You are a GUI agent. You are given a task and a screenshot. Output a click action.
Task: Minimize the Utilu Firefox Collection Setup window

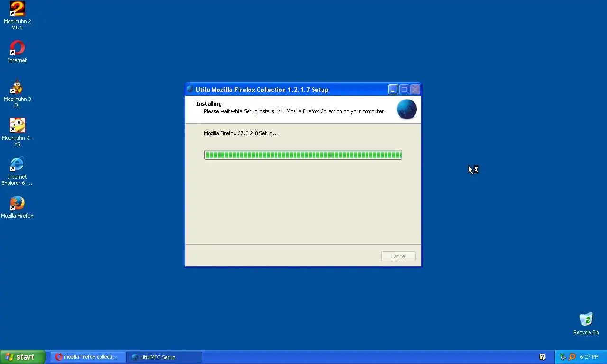(x=393, y=90)
